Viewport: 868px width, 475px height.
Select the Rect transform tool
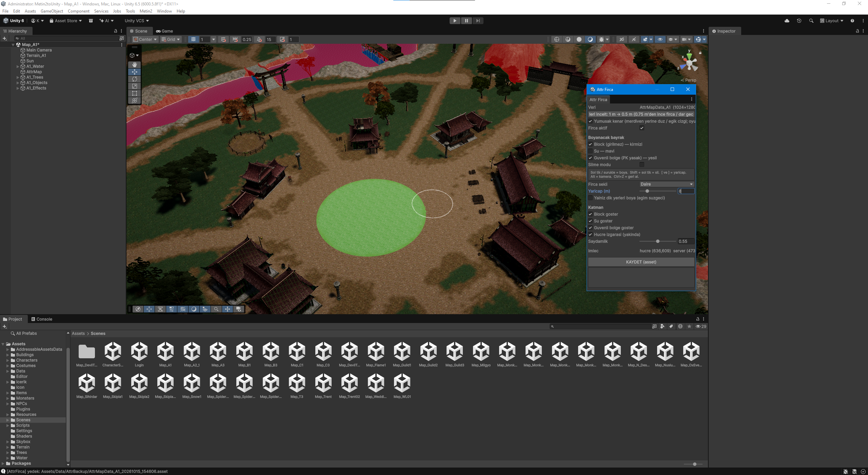click(135, 93)
